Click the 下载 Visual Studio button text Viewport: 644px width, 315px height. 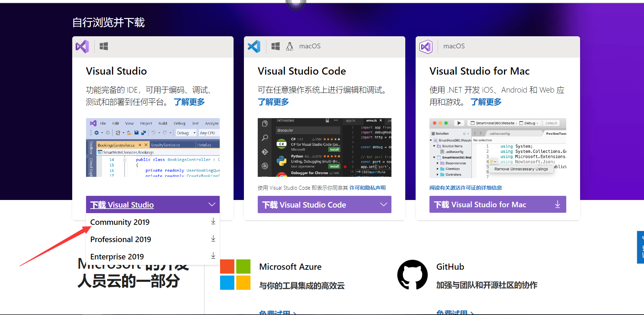122,205
